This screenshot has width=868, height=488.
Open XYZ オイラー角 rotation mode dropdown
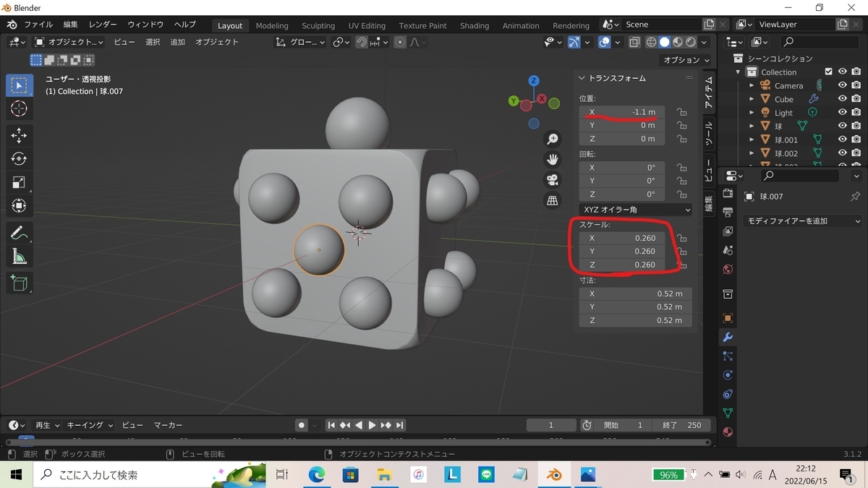(x=636, y=210)
